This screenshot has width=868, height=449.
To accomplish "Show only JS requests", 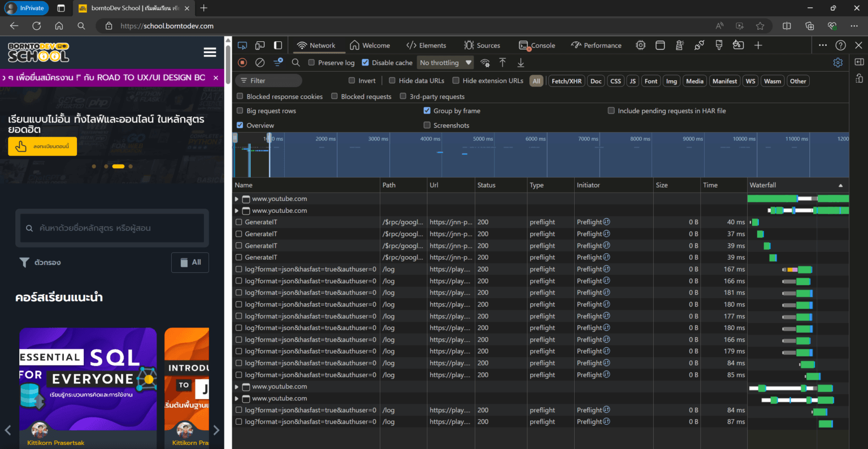I will point(632,81).
